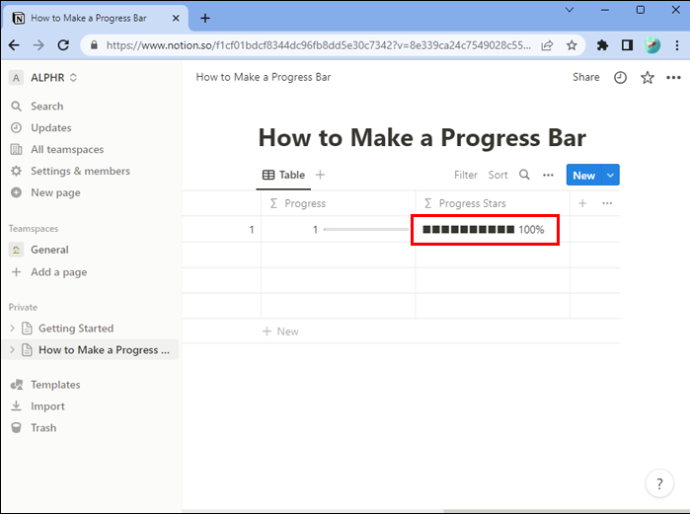This screenshot has height=514, width=690.
Task: Click the Progress cell value 1
Action: (315, 230)
